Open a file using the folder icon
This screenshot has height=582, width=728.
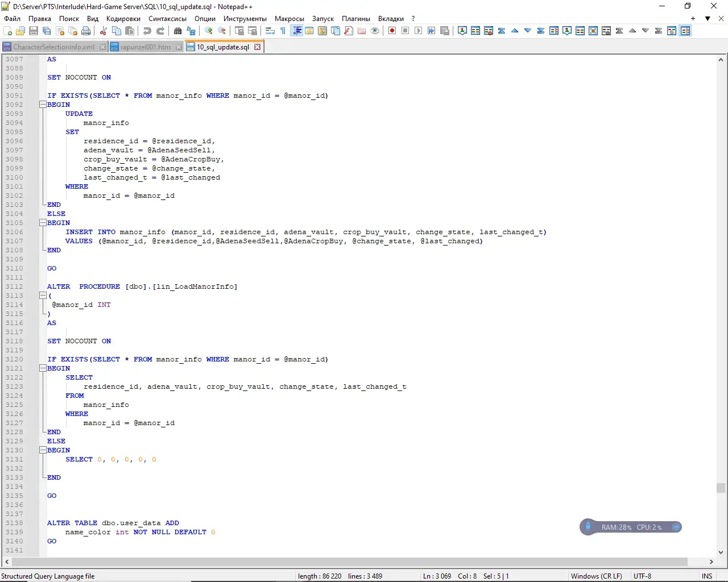pyautogui.click(x=20, y=31)
